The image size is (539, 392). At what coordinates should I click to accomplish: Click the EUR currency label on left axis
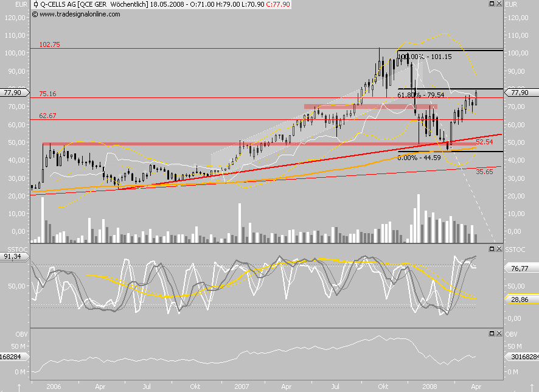(21, 4)
